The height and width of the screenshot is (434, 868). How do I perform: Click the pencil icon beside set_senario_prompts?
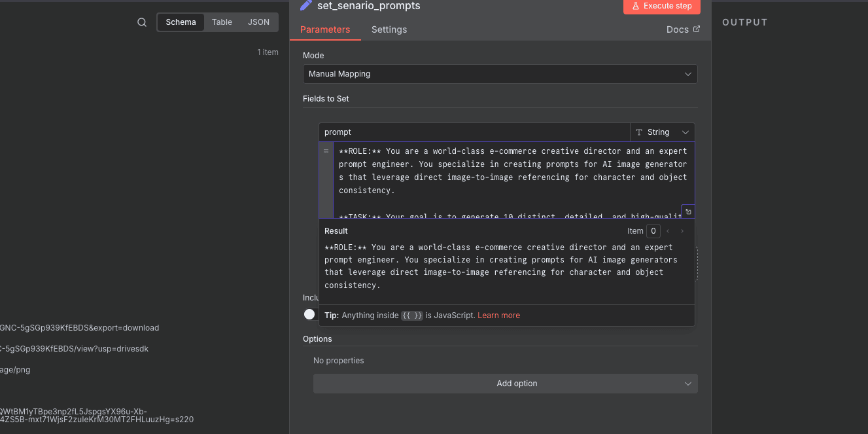pyautogui.click(x=305, y=6)
